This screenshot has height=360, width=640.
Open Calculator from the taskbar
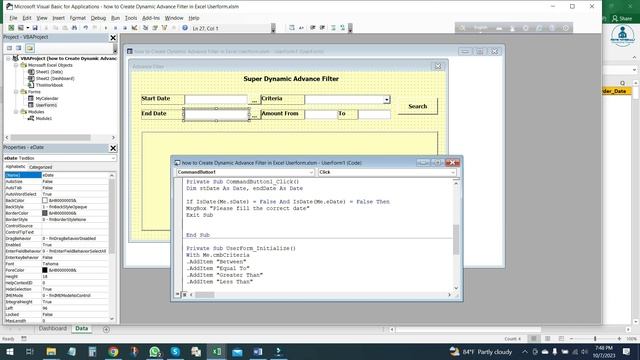[x=92, y=351]
